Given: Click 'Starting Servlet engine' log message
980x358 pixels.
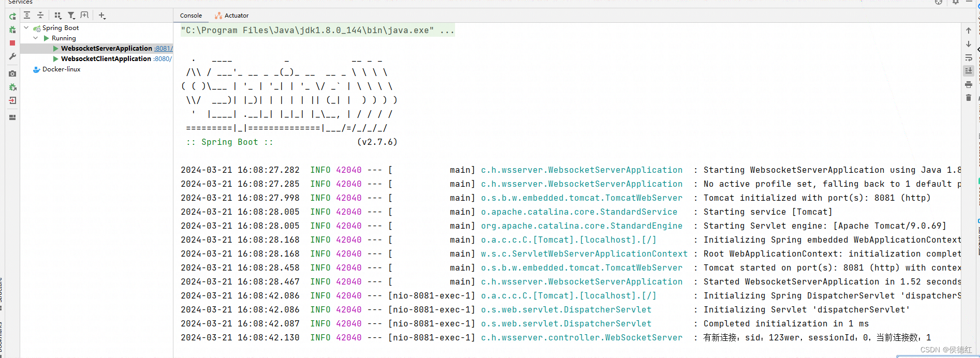Looking at the screenshot, I should [825, 226].
